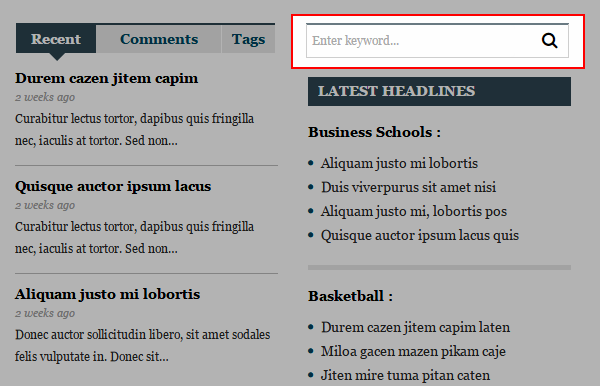Click the 'Business Schools :' category heading
Screen dimensions: 600x386
[374, 132]
